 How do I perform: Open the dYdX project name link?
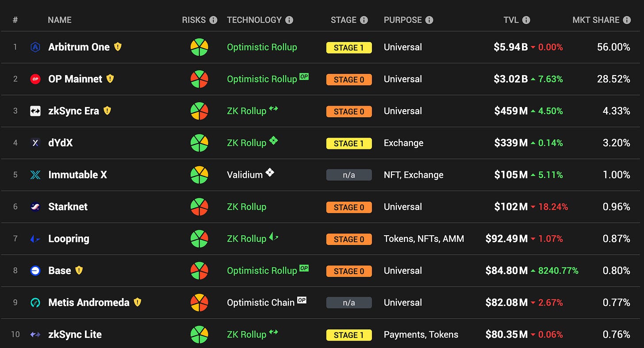[x=61, y=143]
